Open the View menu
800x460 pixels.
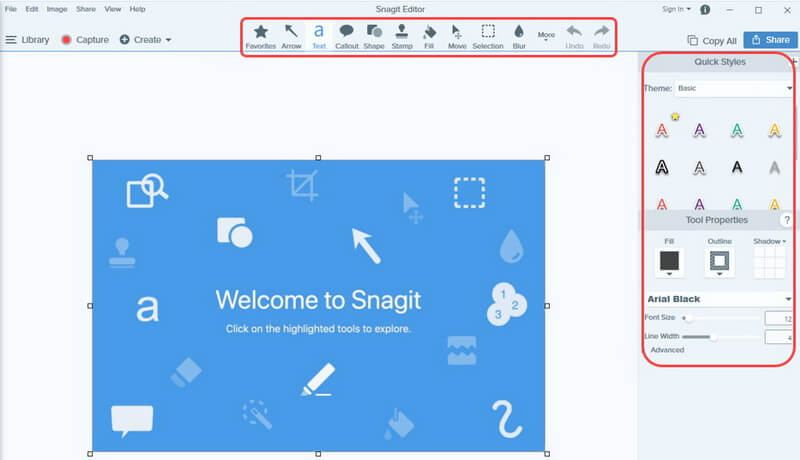113,9
